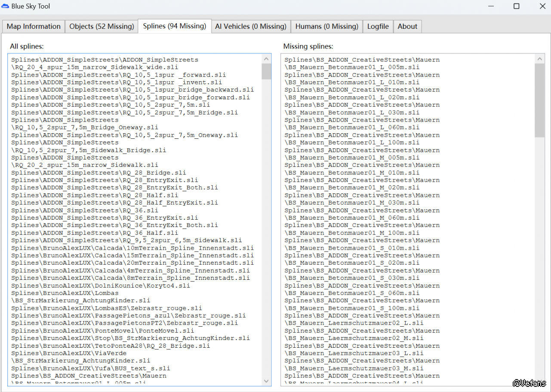
Task: Switch to the Map Information tab
Action: pyautogui.click(x=34, y=26)
